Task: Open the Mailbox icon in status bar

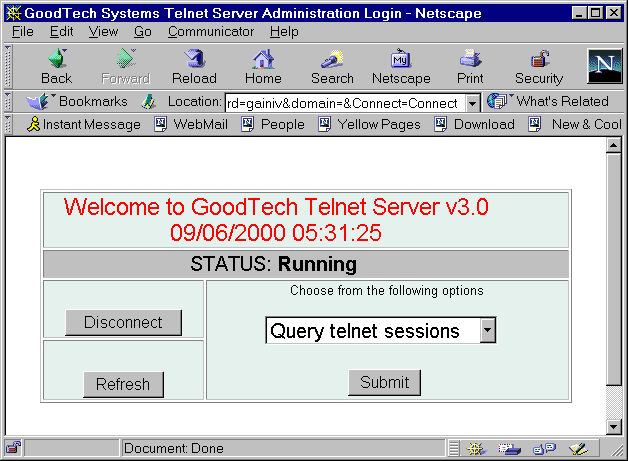Action: pyautogui.click(x=509, y=449)
